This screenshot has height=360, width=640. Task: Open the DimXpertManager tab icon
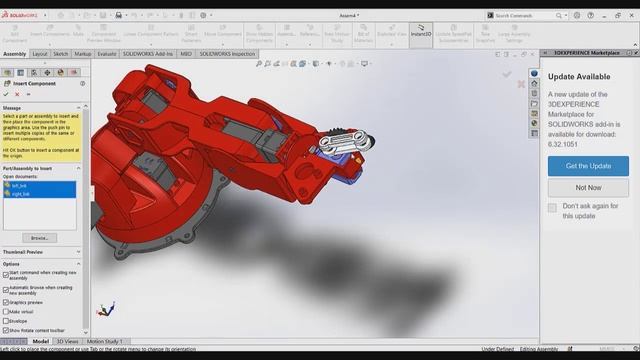[47, 73]
